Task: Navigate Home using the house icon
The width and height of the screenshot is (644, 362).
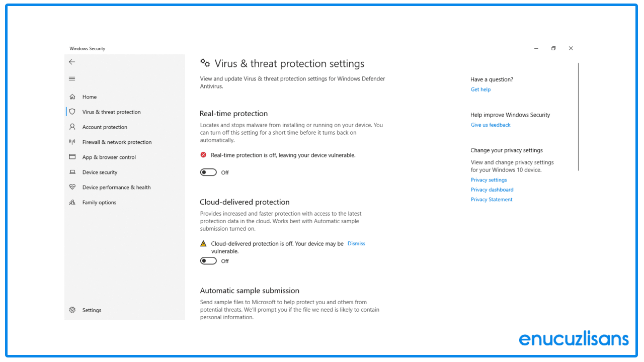Action: 72,97
